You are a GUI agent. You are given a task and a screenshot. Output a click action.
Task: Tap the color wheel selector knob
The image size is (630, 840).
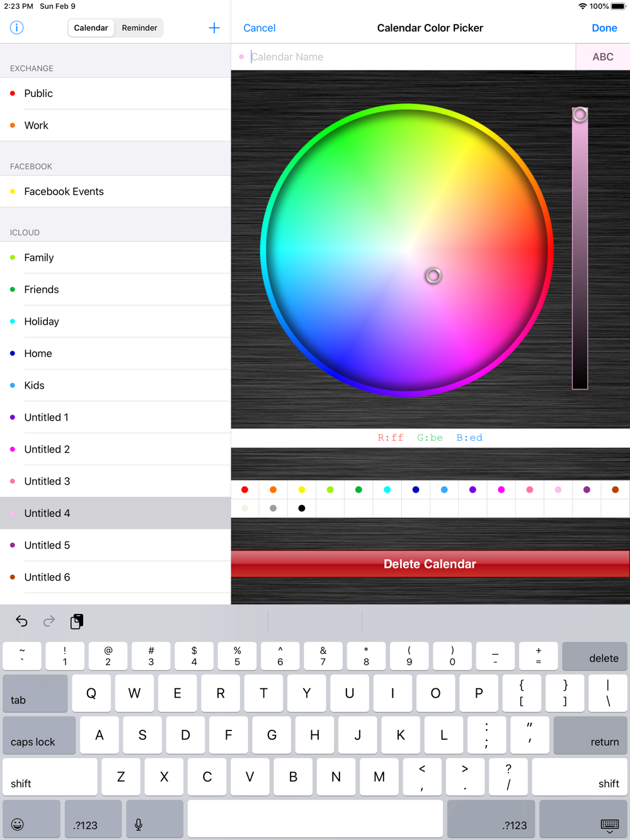433,276
